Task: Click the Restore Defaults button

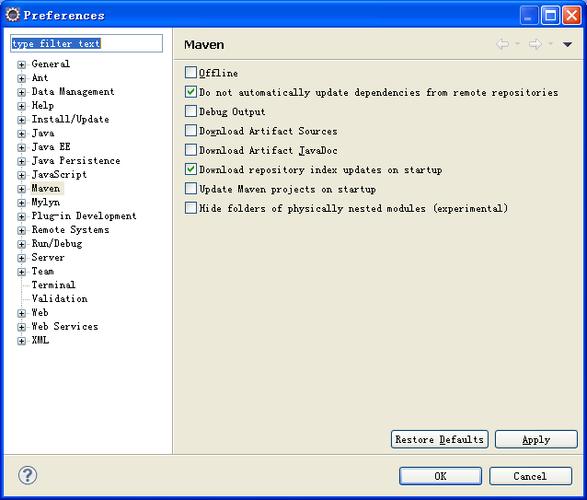Action: [x=440, y=439]
